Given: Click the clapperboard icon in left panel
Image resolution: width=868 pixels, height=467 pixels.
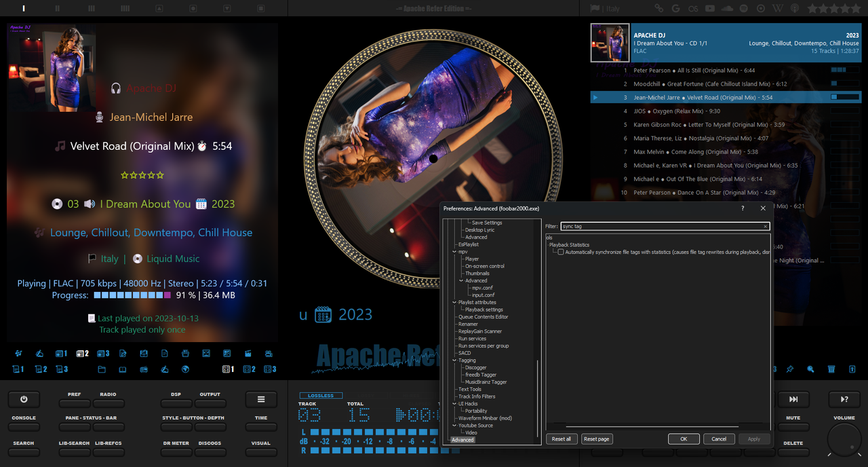Looking at the screenshot, I should (248, 354).
